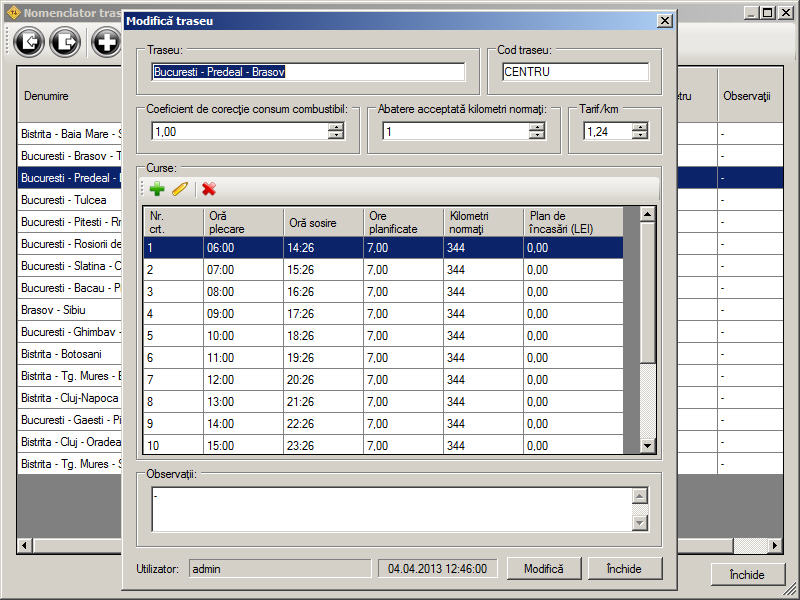
Task: Click the round plus icon in the Nomenclator toolbar
Action: tap(106, 41)
